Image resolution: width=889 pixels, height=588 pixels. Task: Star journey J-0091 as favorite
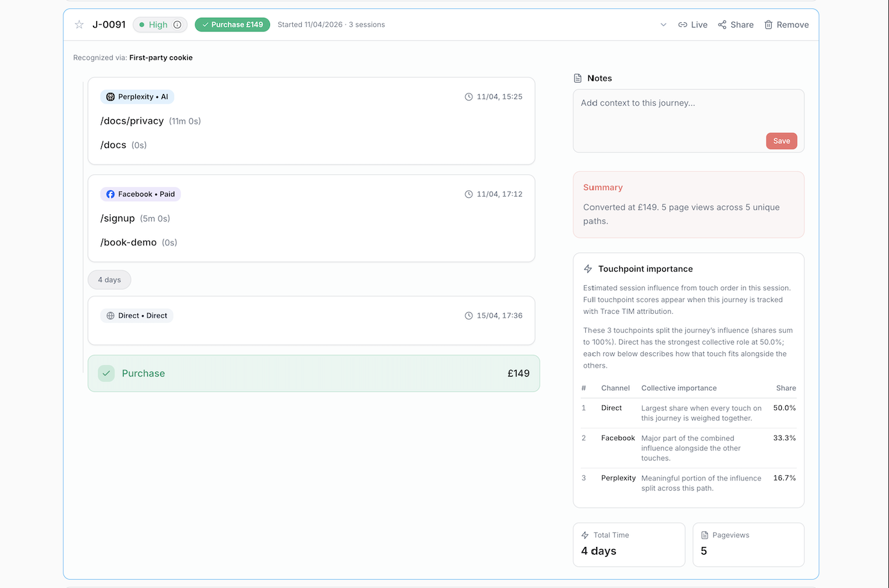tap(79, 25)
